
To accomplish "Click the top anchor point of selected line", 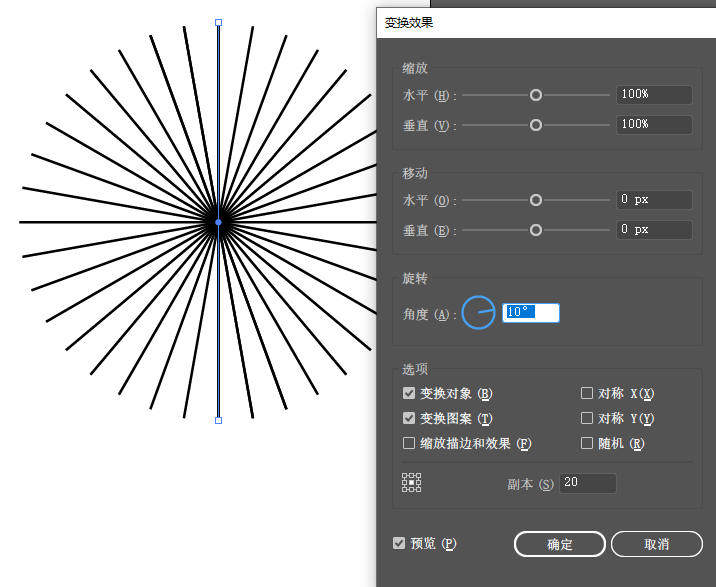I will point(218,22).
